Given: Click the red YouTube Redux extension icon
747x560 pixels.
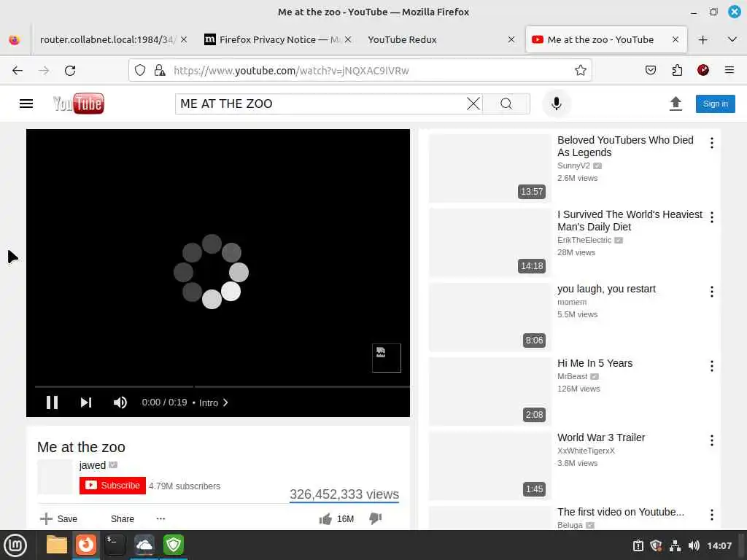Looking at the screenshot, I should point(703,71).
